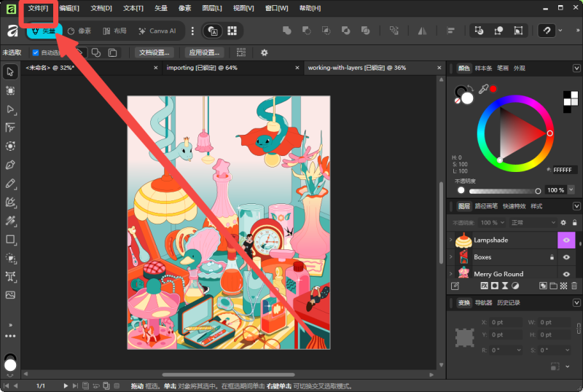Screen dimensions: 583x392
Task: Open the Layer FX icon
Action: pos(484,286)
